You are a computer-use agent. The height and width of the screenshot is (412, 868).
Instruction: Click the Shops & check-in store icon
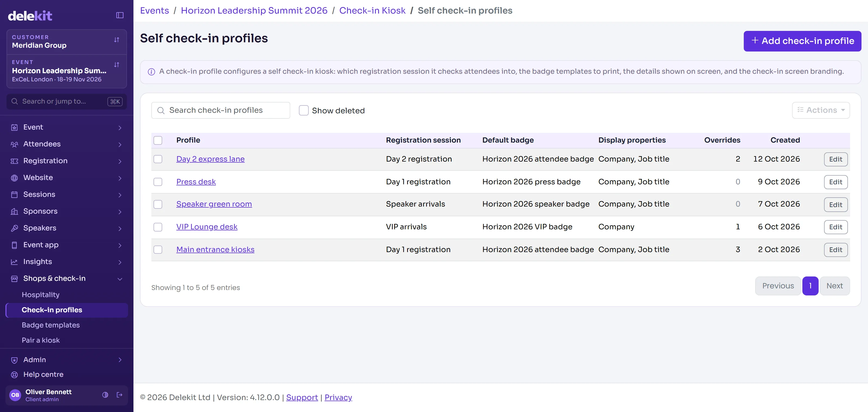[14, 279]
